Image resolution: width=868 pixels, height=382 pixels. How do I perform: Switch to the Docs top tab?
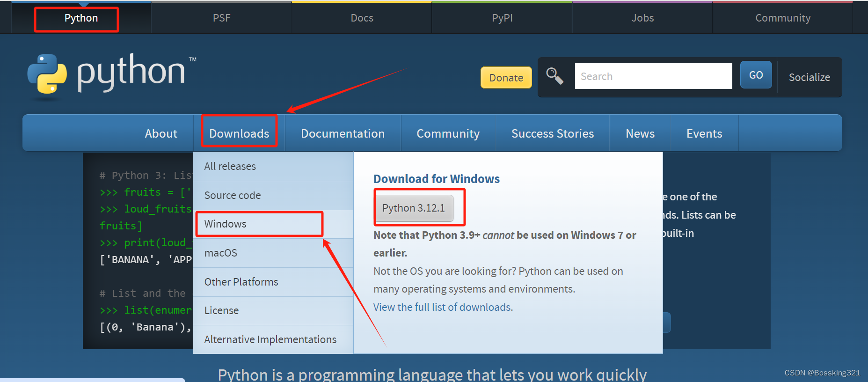pyautogui.click(x=362, y=18)
